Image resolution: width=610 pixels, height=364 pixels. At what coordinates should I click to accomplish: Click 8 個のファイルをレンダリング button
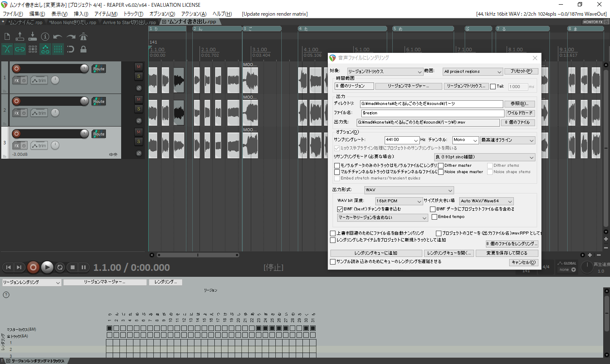pos(512,244)
